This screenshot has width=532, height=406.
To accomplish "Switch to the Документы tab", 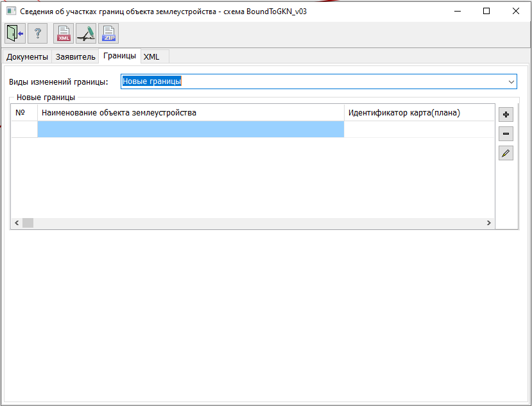I will pos(27,57).
